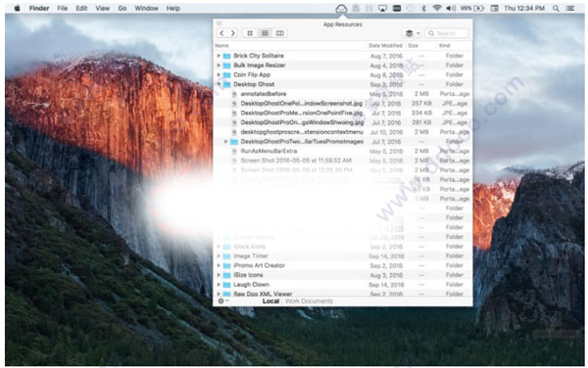The image size is (588, 368).
Task: Click the Bluetooth icon in menu bar
Action: [x=423, y=8]
